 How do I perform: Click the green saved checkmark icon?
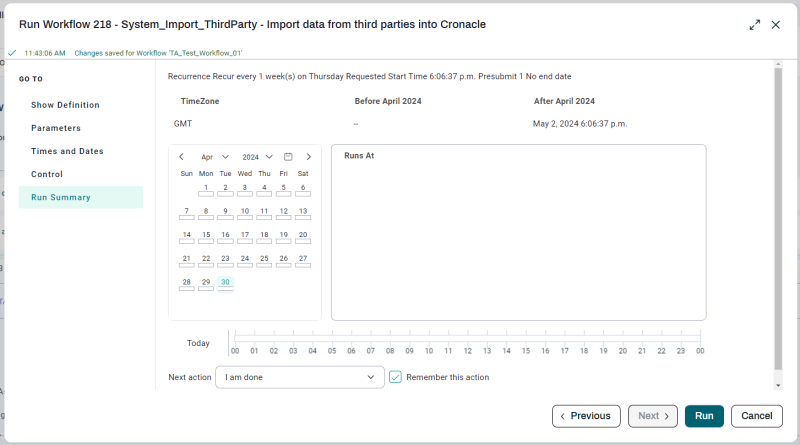[x=12, y=53]
